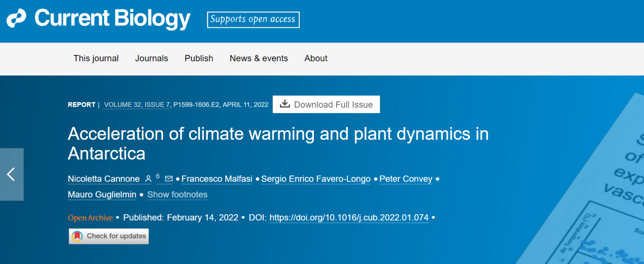Open the About menu
This screenshot has height=264, width=644.
(316, 58)
